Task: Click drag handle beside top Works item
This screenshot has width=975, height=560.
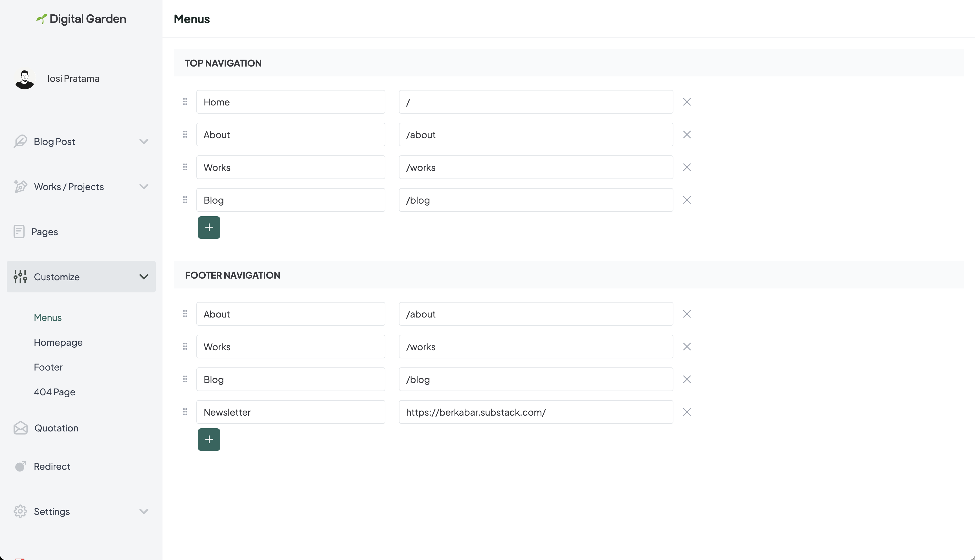Action: [x=185, y=167]
